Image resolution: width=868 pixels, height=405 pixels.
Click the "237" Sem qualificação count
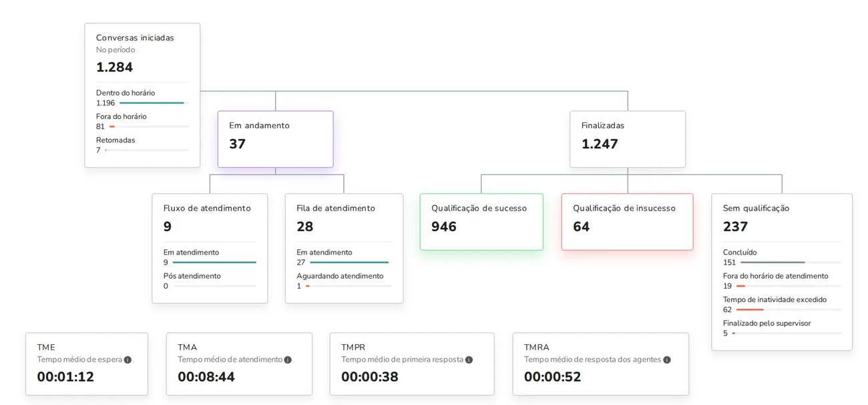pos(736,227)
